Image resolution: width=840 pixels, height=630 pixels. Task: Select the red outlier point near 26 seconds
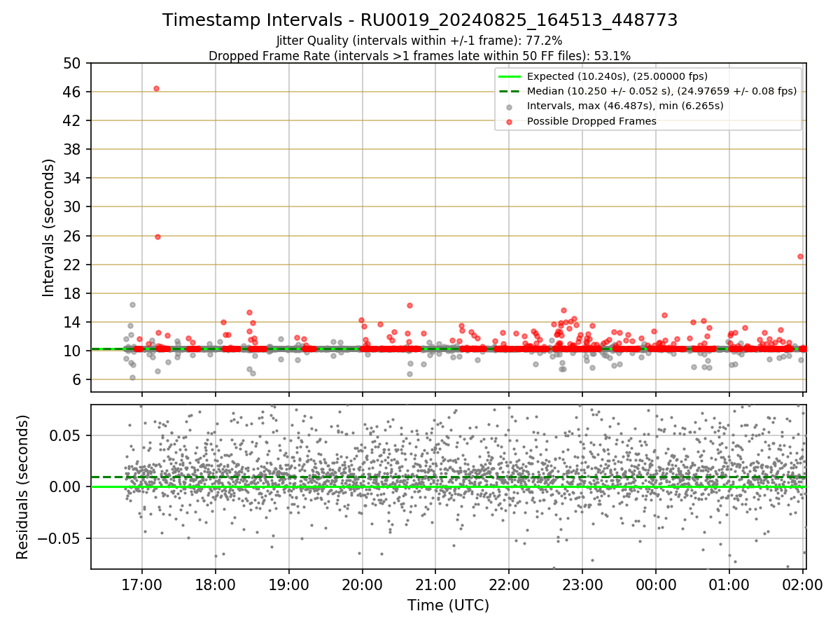click(157, 237)
